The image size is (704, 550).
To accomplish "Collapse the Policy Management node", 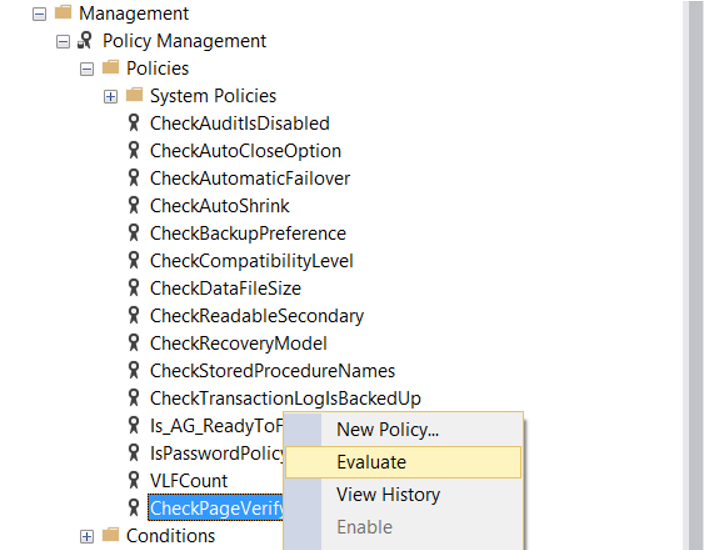I will tap(63, 42).
